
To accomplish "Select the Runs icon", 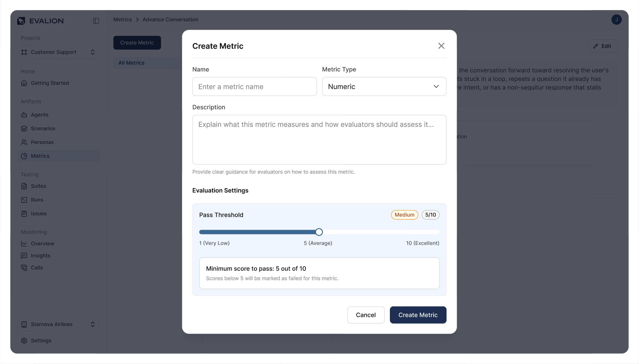I will (24, 200).
